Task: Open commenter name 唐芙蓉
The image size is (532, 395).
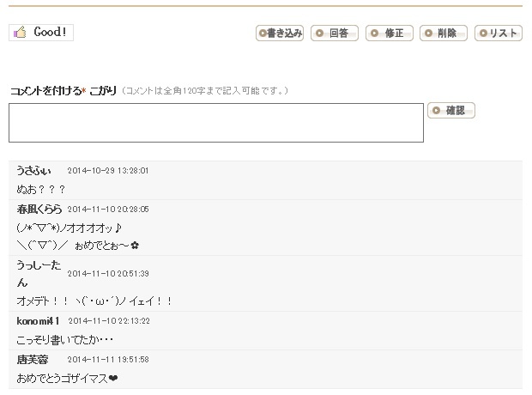Action: 33,359
